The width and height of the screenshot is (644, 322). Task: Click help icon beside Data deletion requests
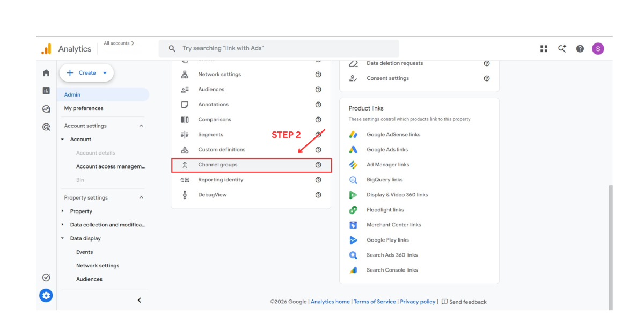pos(487,63)
